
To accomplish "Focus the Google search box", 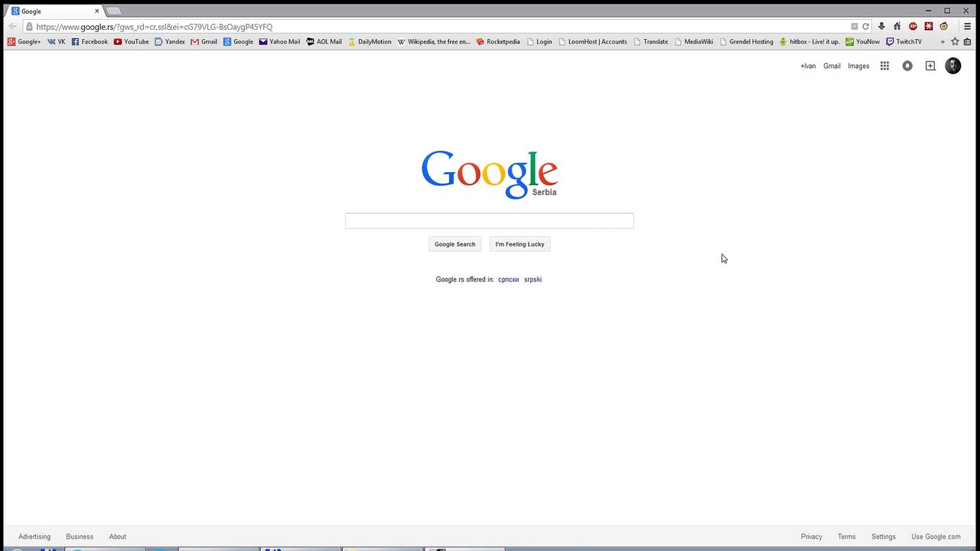I will pos(490,220).
